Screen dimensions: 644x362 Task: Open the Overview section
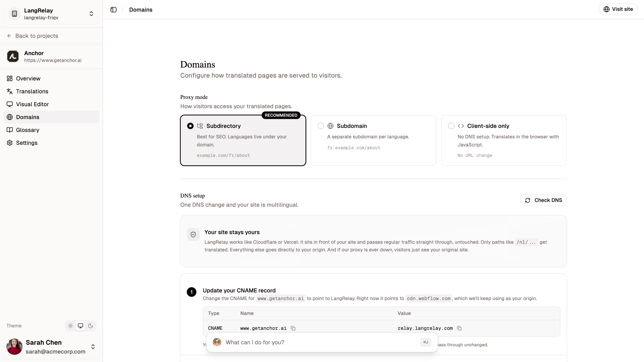pos(28,78)
